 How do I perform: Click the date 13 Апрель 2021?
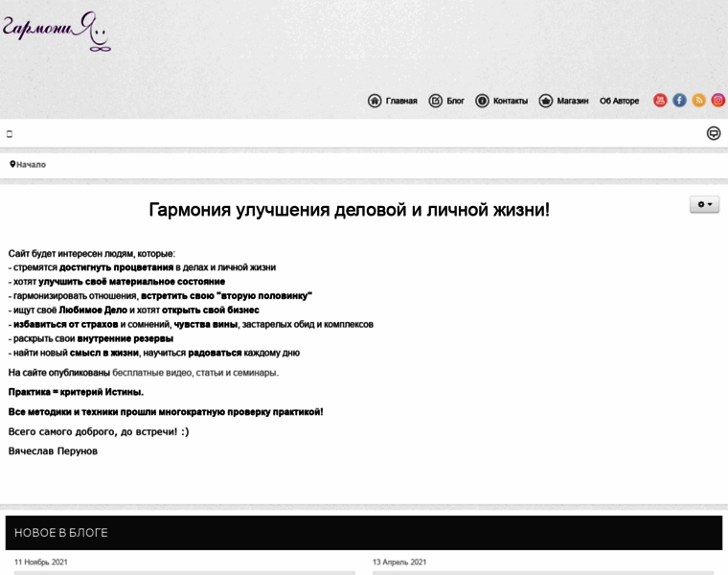click(x=399, y=562)
